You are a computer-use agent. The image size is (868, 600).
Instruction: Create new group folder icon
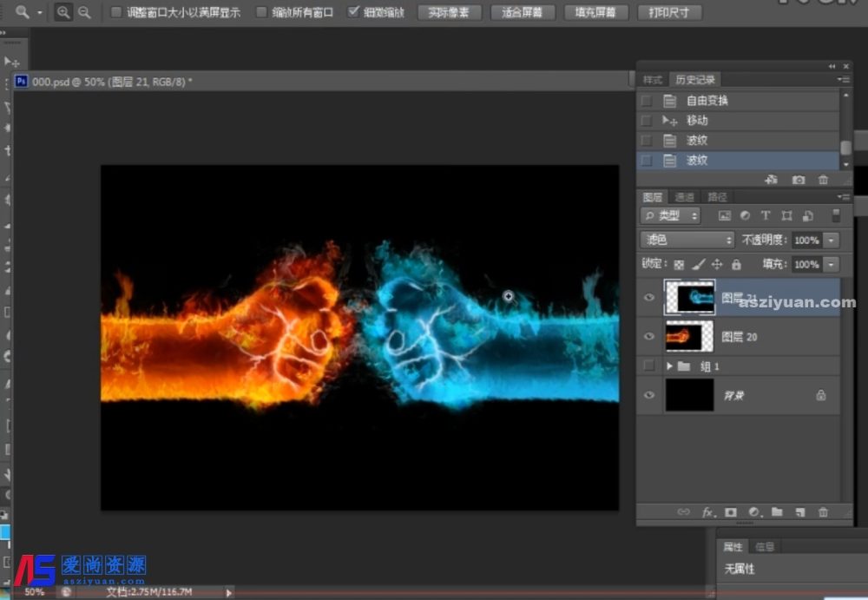(777, 512)
